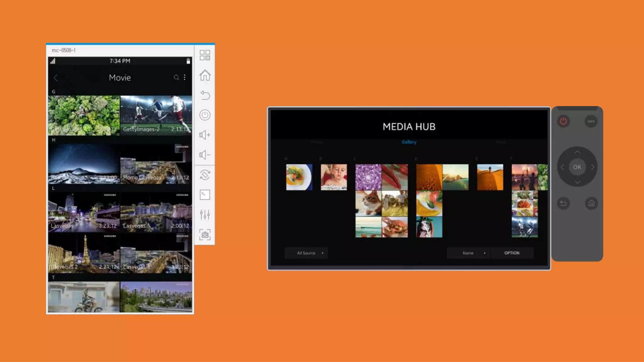The height and width of the screenshot is (362, 644).
Task: Open the Name sort dropdown
Action: click(469, 253)
